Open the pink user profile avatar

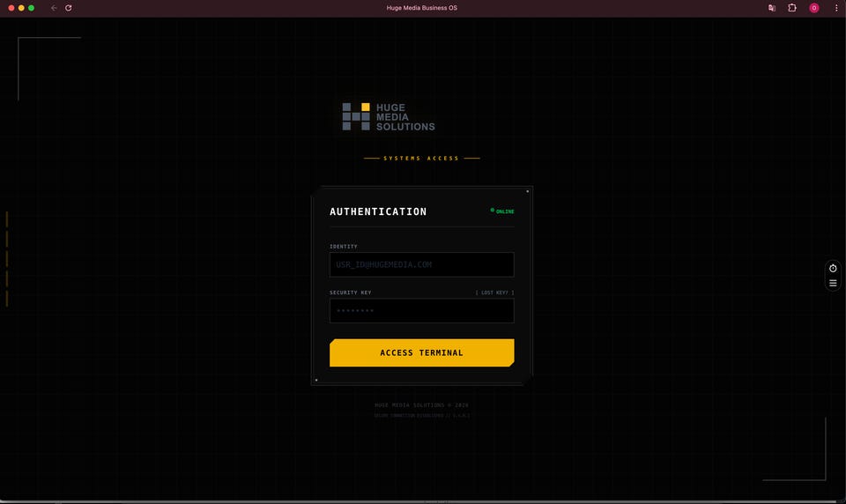[814, 8]
